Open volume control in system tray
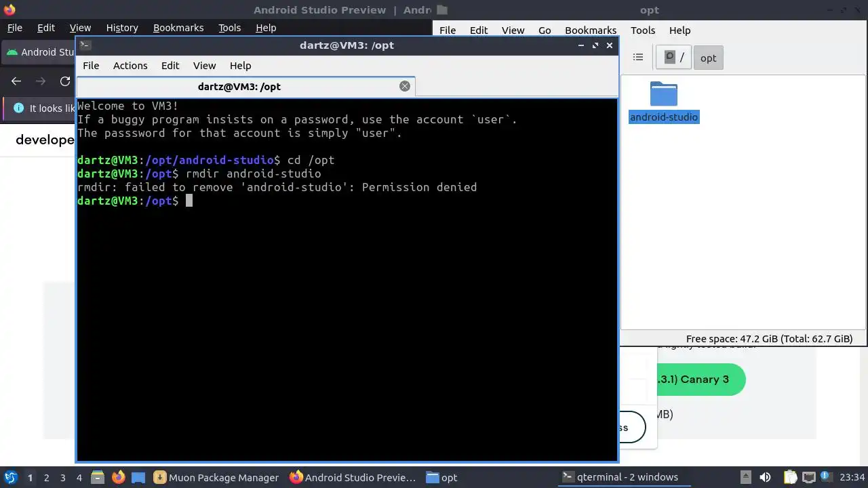Image resolution: width=868 pixels, height=488 pixels. click(766, 477)
